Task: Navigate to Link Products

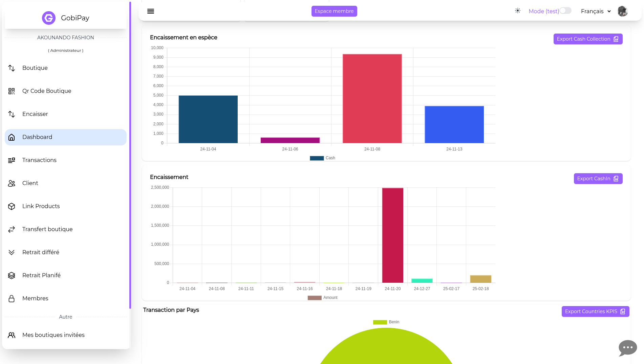Action: 66,206
